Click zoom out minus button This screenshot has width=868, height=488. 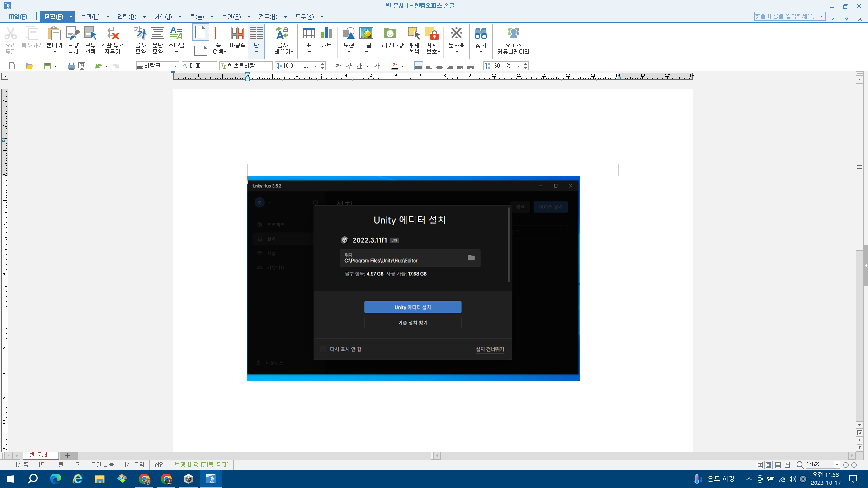click(846, 465)
